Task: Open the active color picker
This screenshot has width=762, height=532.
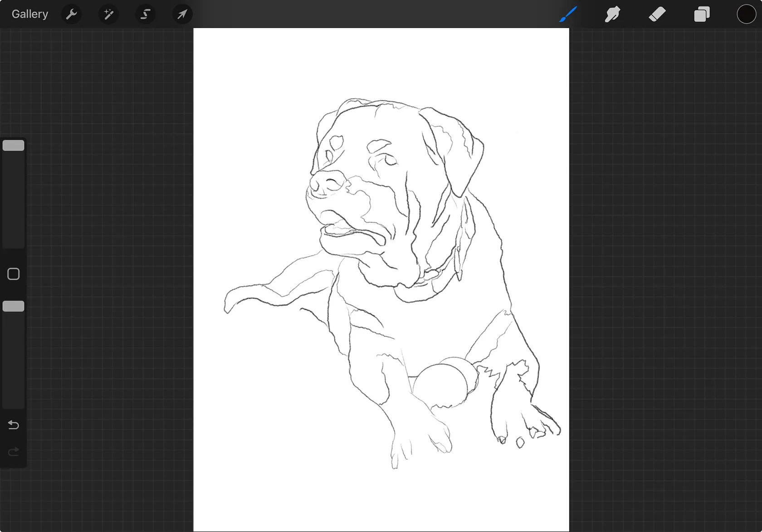Action: pos(746,14)
